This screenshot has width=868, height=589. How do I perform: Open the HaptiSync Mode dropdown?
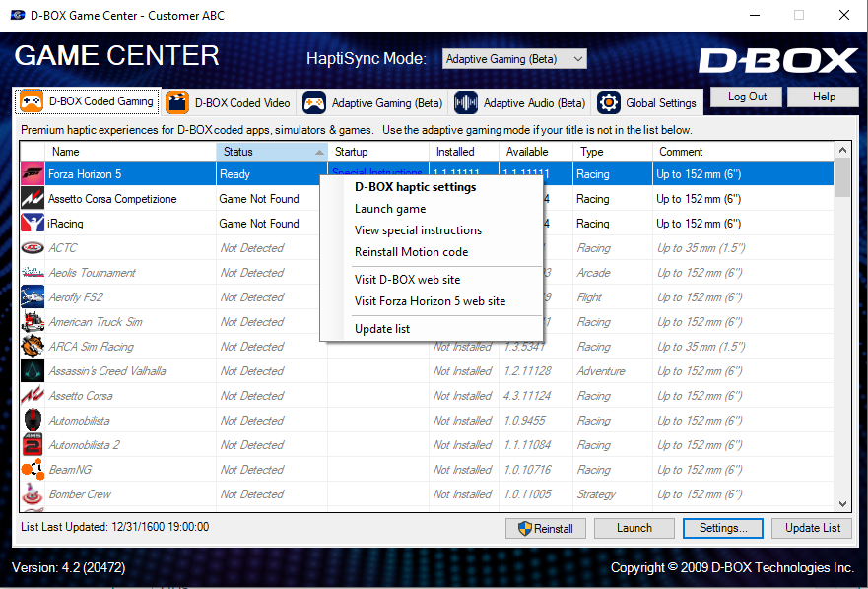click(513, 59)
